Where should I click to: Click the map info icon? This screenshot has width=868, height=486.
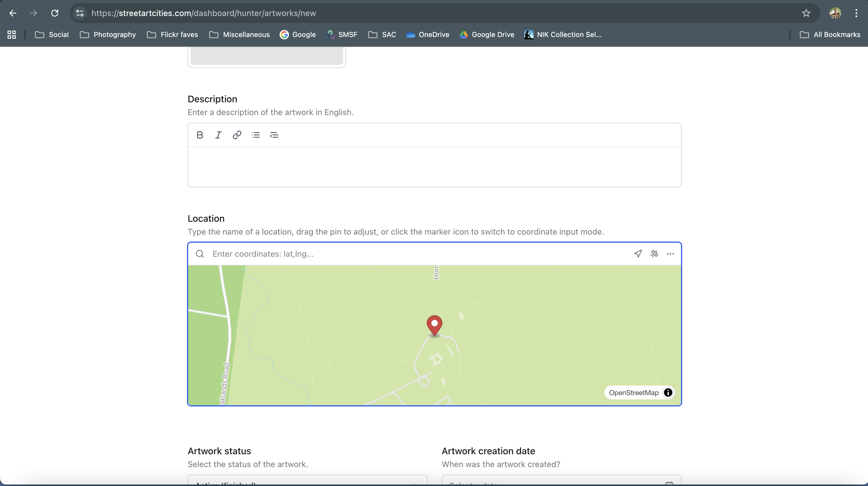[x=668, y=393]
